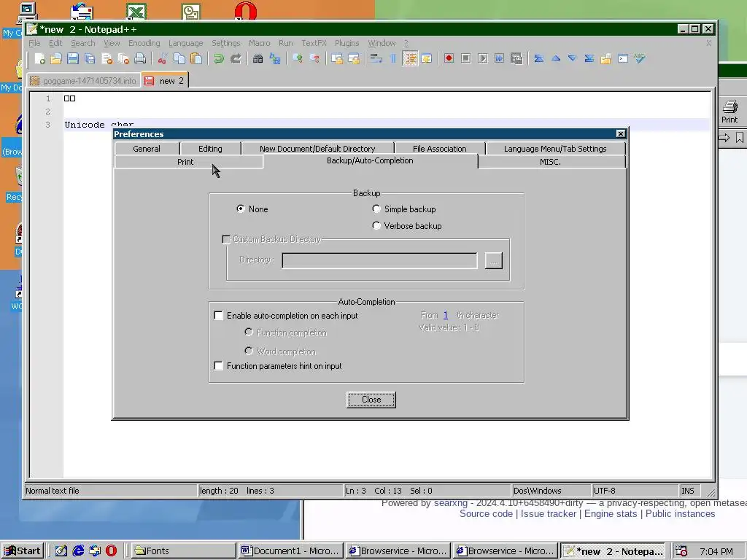This screenshot has height=560, width=747.
Task: Open Fonts folder from the taskbar
Action: click(x=184, y=551)
